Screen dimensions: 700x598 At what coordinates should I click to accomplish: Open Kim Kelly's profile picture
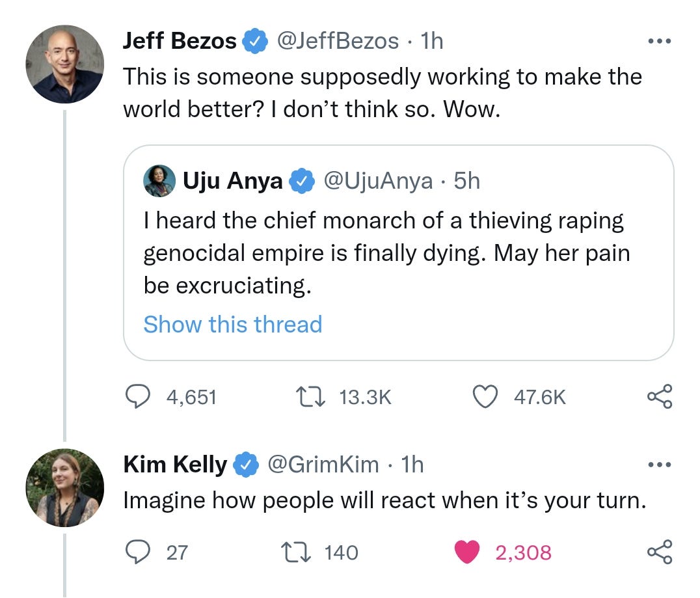(64, 488)
